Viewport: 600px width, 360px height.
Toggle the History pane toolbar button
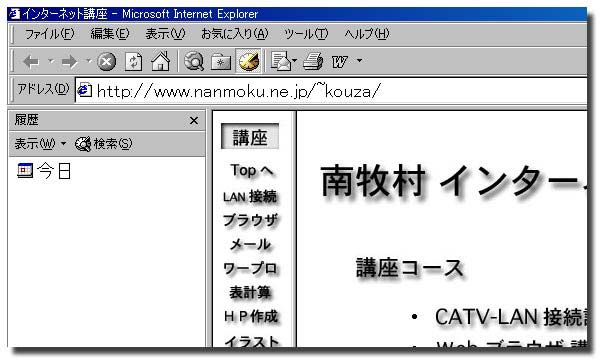pyautogui.click(x=248, y=61)
